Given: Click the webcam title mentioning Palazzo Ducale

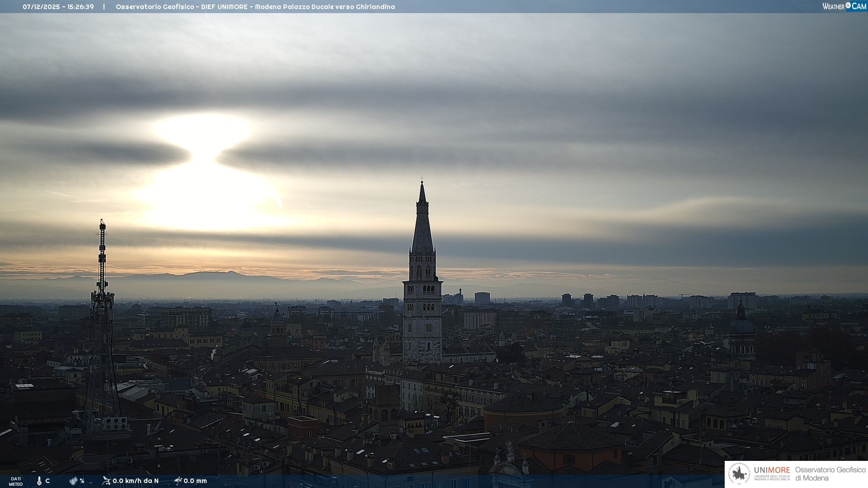Looking at the screenshot, I should [x=255, y=7].
